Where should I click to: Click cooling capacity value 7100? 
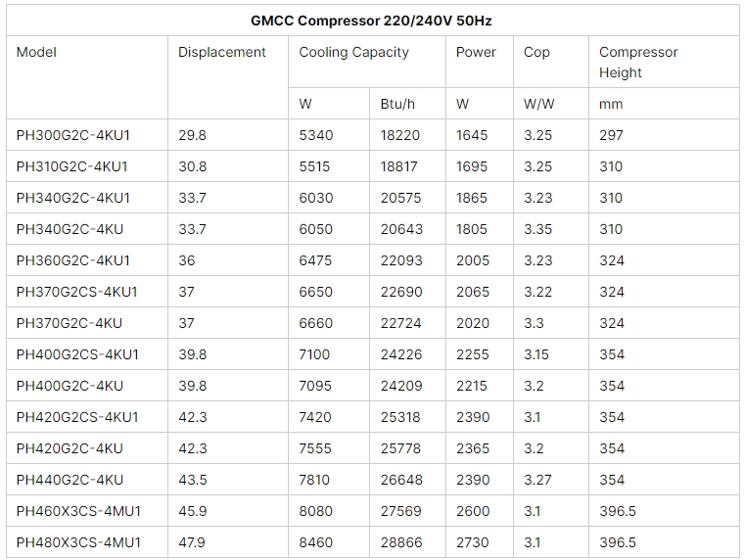pos(314,354)
